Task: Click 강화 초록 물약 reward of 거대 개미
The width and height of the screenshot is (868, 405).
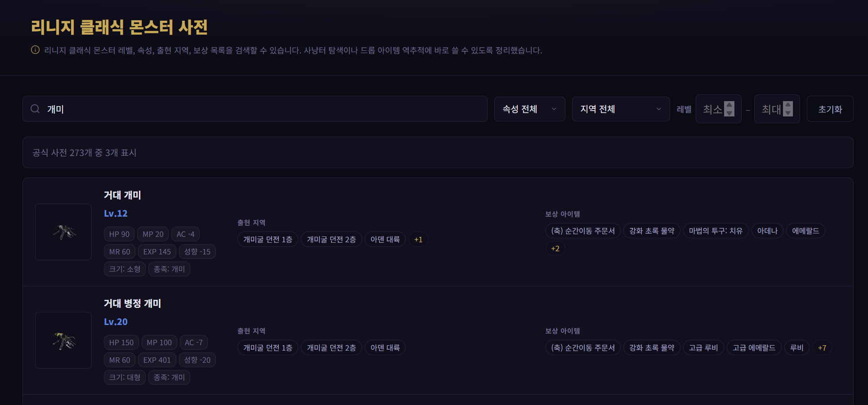Action: point(652,231)
